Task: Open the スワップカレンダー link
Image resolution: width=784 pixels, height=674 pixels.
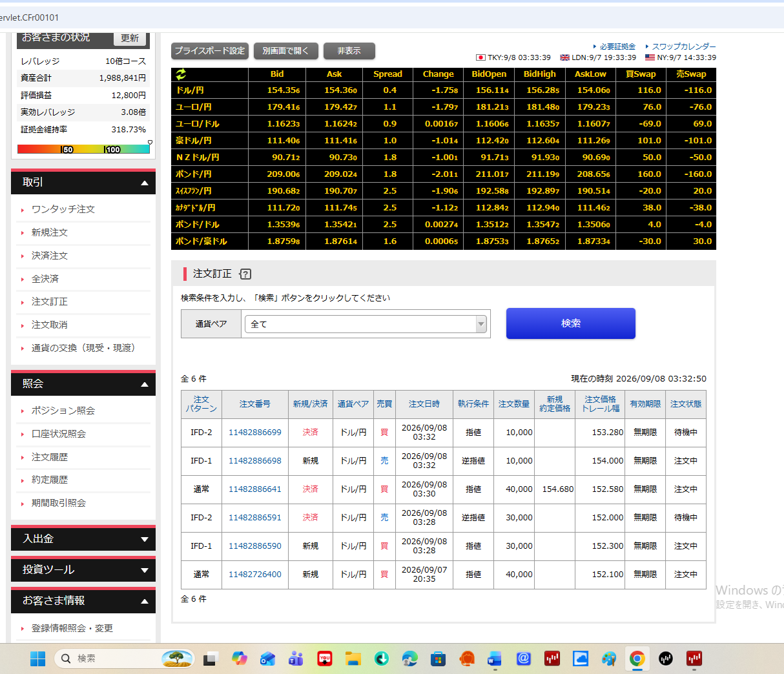Action: [684, 46]
